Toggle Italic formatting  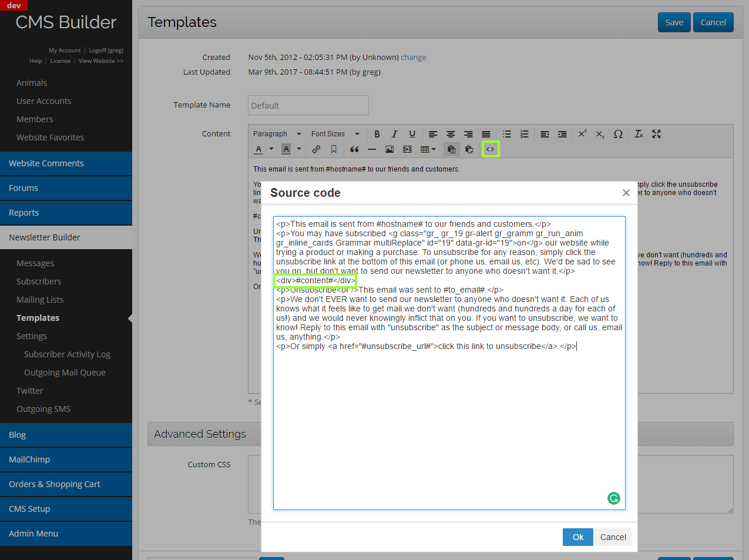click(395, 134)
